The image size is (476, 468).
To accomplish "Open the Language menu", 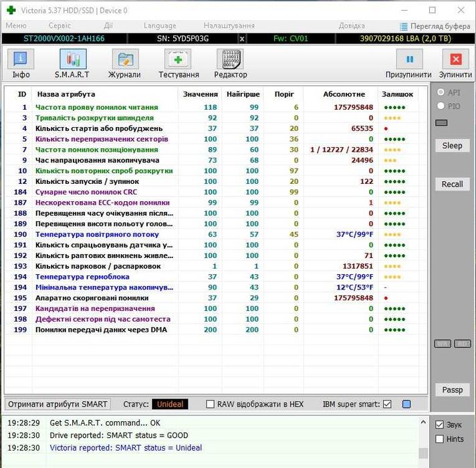I will [x=160, y=26].
